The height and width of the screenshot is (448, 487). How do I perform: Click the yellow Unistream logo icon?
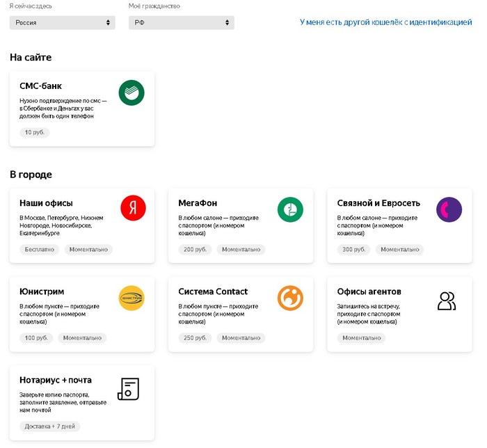tap(131, 298)
